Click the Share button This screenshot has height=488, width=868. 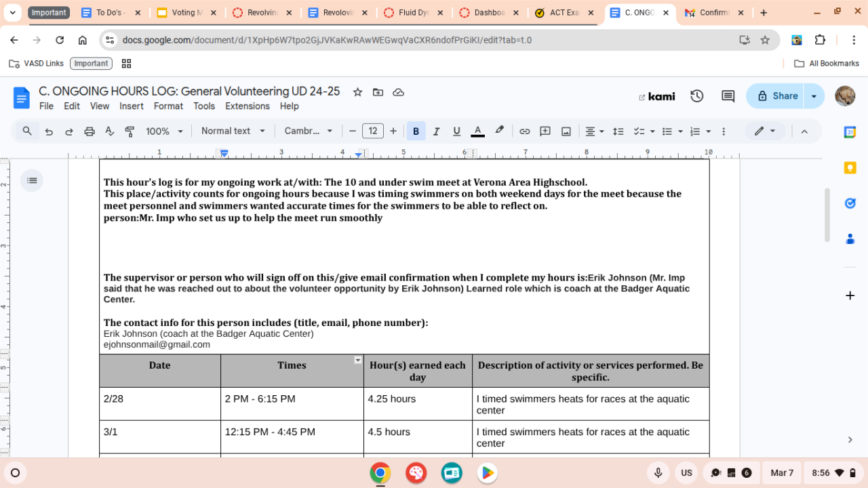pos(775,96)
